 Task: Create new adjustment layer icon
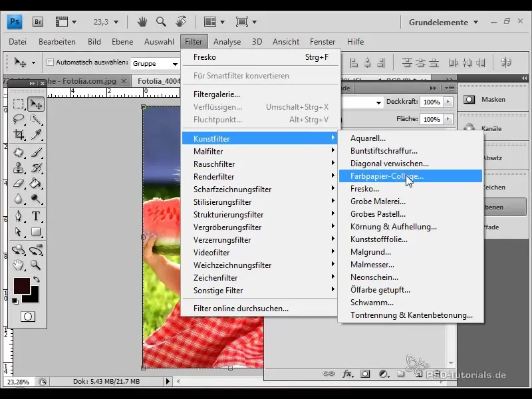(x=384, y=374)
